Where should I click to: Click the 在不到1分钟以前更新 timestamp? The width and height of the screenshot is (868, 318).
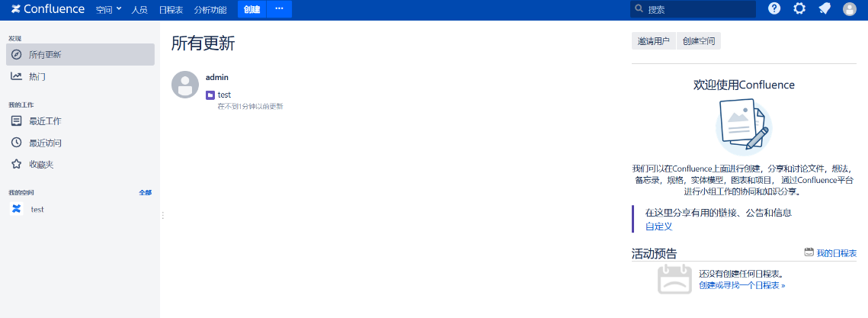point(250,106)
